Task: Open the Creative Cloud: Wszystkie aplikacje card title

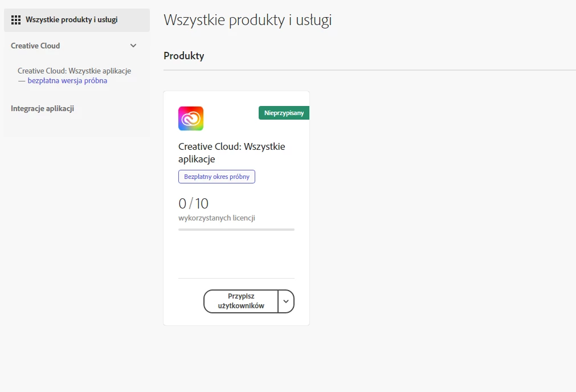Action: (231, 153)
